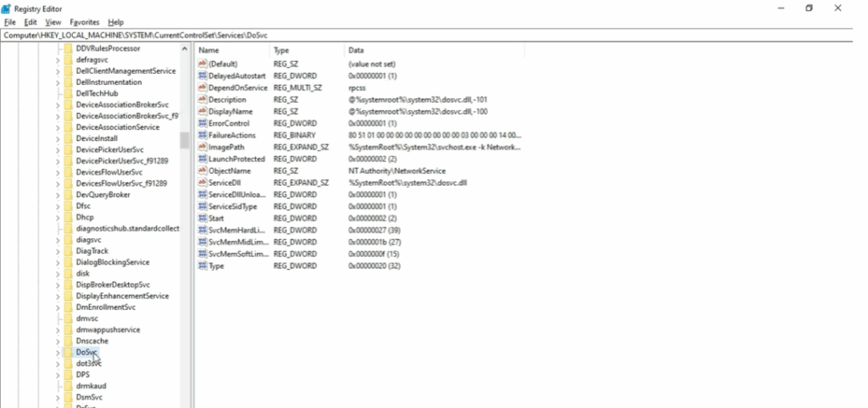Select the DevicesFlowUserSvc_f91289 key
The width and height of the screenshot is (868, 408).
[x=121, y=183]
